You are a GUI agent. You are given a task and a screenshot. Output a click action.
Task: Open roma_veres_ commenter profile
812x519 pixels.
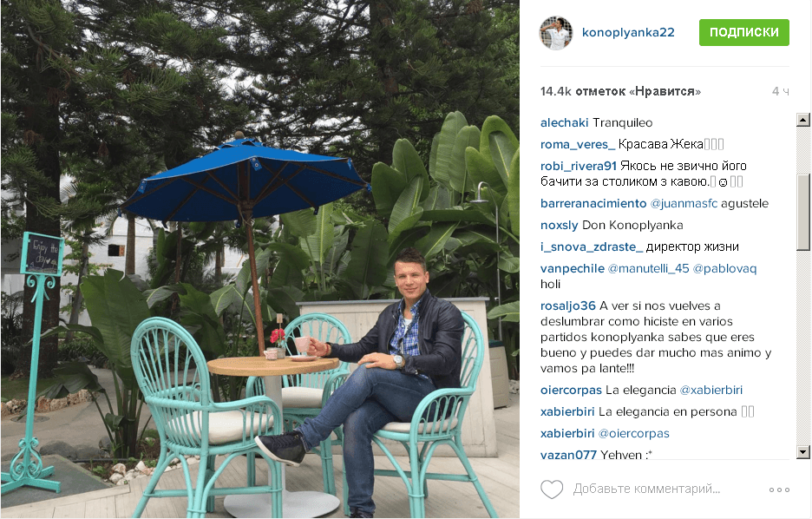tap(578, 145)
